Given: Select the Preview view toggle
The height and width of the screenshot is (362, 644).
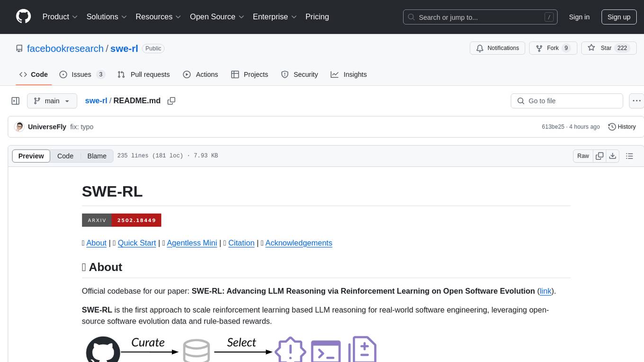Looking at the screenshot, I should (x=31, y=156).
